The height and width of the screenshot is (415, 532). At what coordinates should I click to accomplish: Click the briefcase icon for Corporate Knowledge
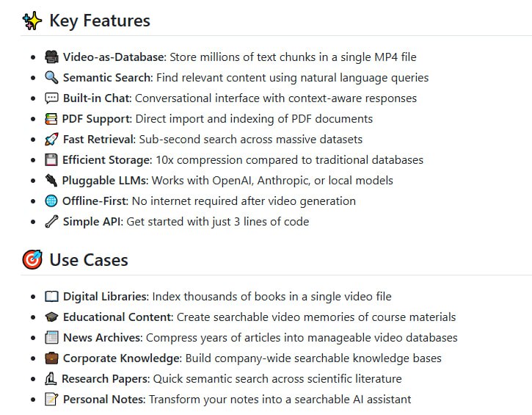tap(51, 358)
